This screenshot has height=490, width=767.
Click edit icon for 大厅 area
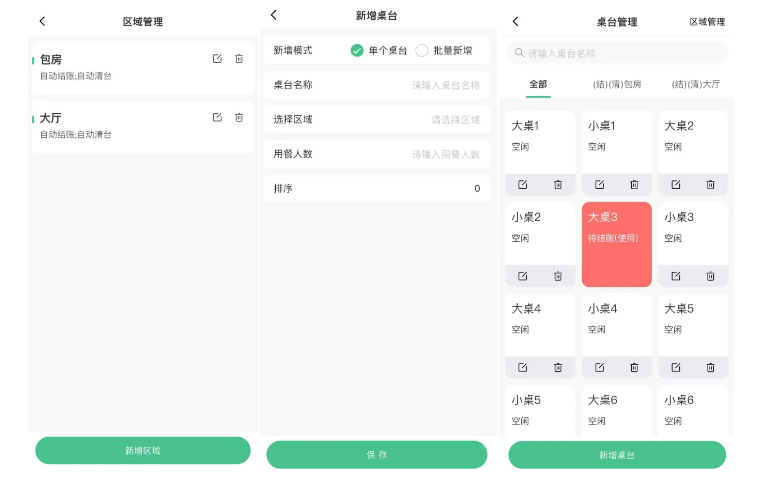click(217, 118)
